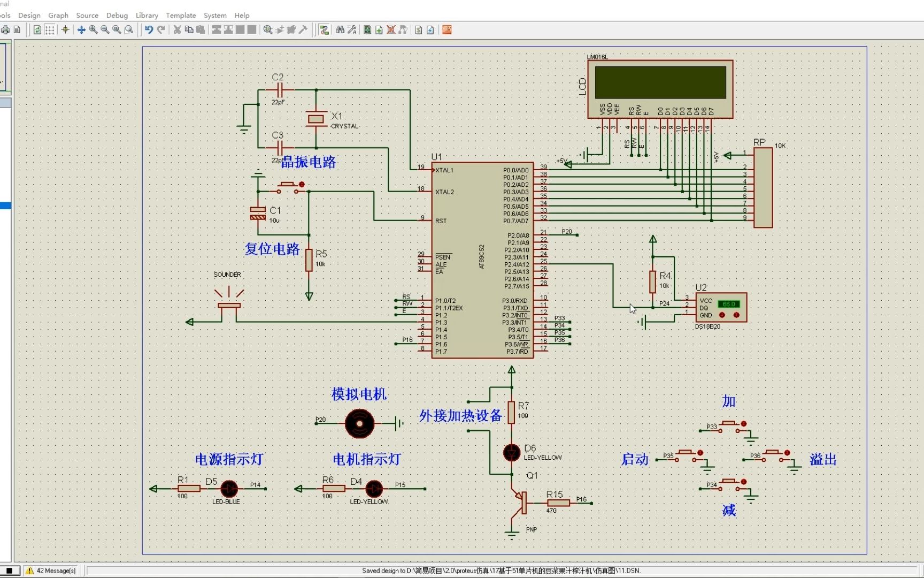Click the Block Move icon
Screen dimensions: 924x578
(228, 30)
